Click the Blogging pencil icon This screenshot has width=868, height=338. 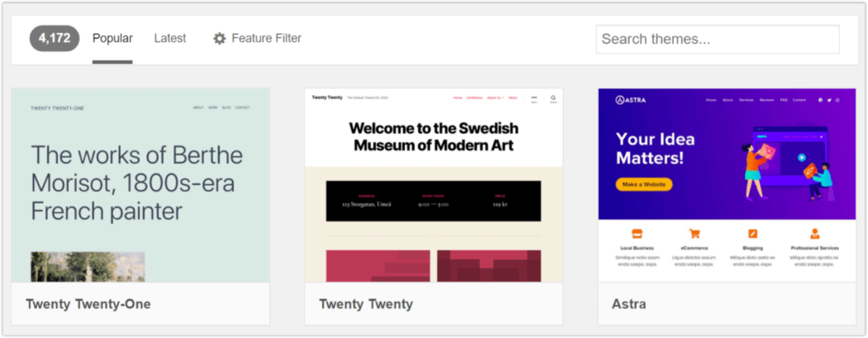pyautogui.click(x=753, y=234)
